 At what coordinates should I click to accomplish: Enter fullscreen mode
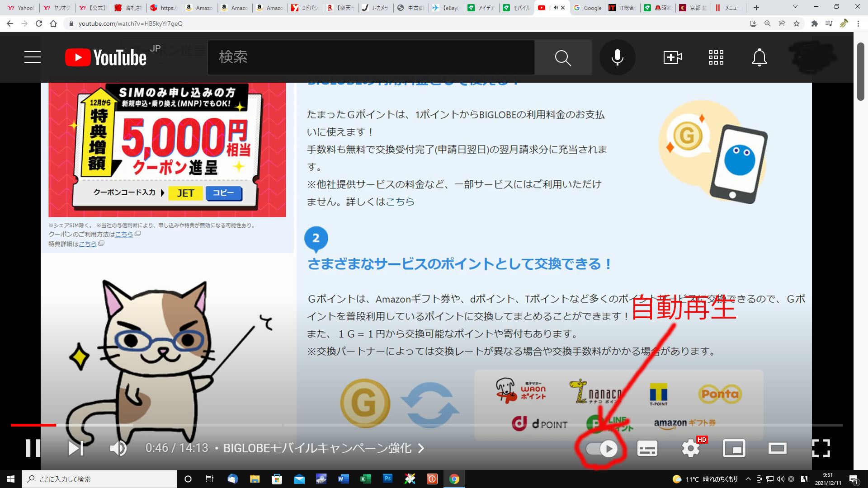[821, 449]
